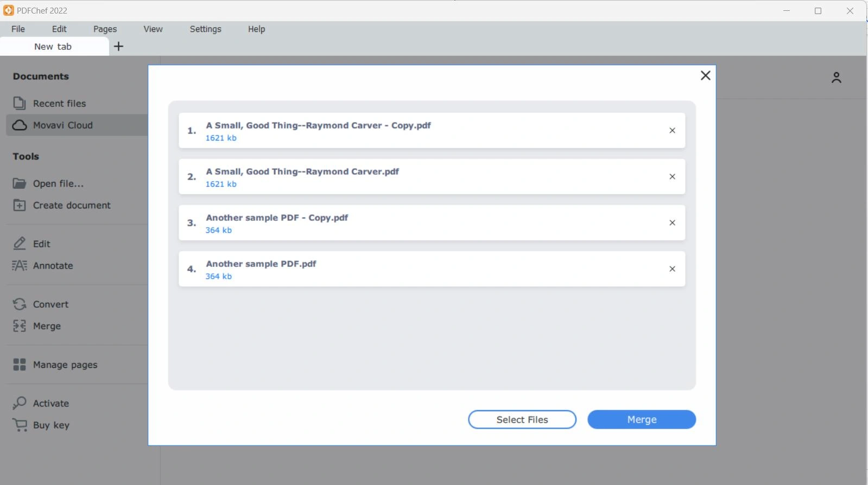Open the Pages menu
Image resolution: width=868 pixels, height=485 pixels.
coord(105,29)
